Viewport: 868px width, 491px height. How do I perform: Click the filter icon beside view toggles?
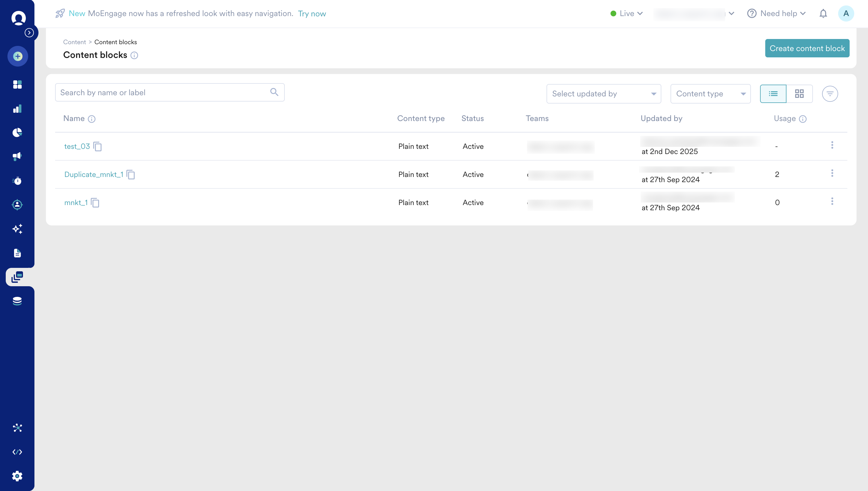830,94
